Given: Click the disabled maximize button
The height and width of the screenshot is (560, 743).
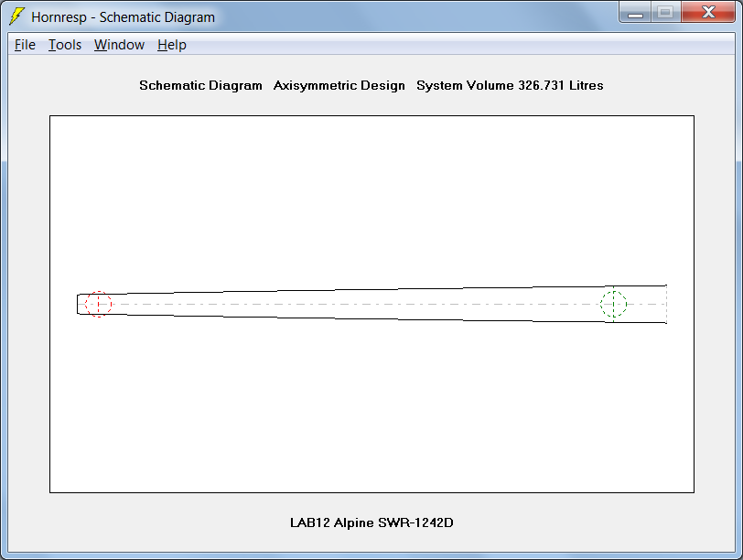Looking at the screenshot, I should 666,12.
